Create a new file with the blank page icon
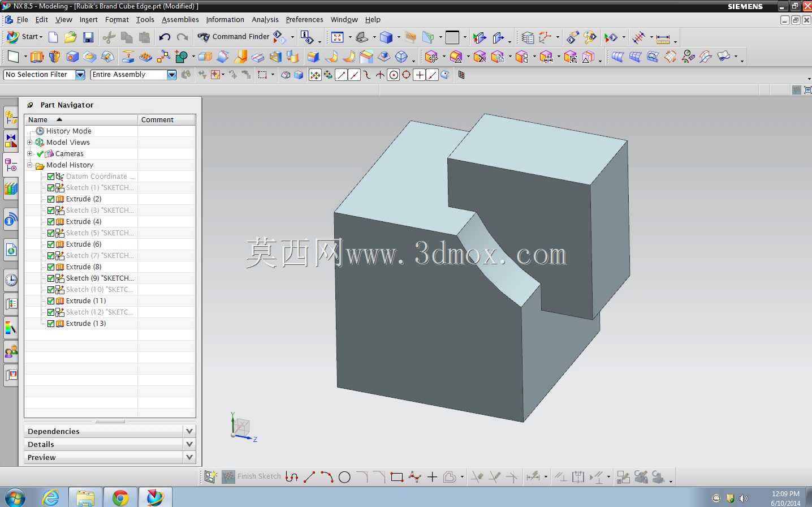This screenshot has height=507, width=812. (x=53, y=37)
